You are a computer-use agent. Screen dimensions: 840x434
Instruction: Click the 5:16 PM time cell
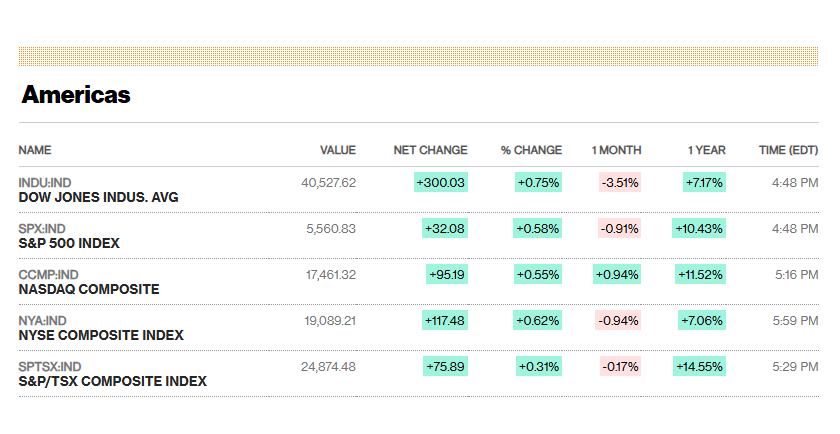coord(797,275)
